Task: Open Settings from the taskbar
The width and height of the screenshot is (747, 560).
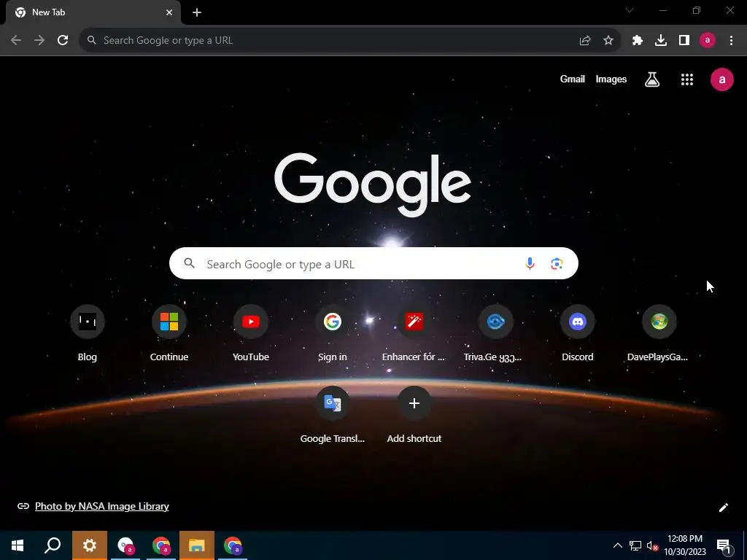Action: [x=90, y=545]
